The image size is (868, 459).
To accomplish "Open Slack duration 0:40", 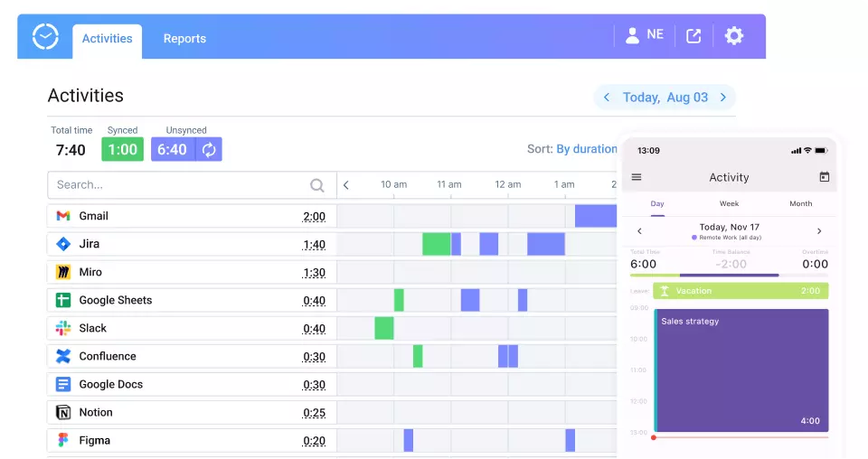I will (x=314, y=329).
